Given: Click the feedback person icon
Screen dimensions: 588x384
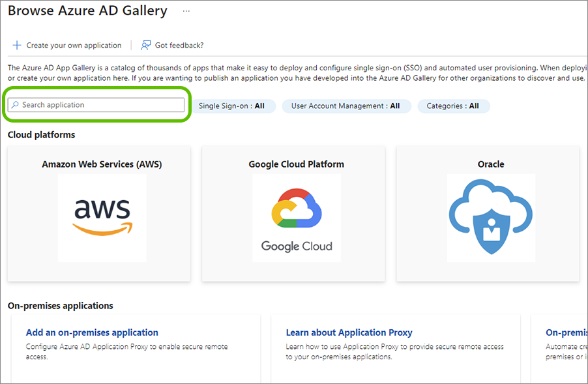Looking at the screenshot, I should click(x=146, y=46).
